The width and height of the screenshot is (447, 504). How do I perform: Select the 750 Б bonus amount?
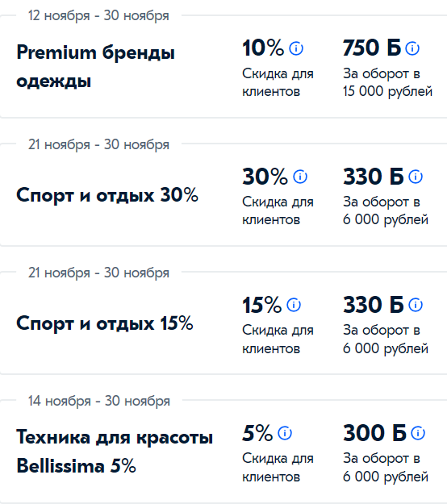pyautogui.click(x=372, y=48)
